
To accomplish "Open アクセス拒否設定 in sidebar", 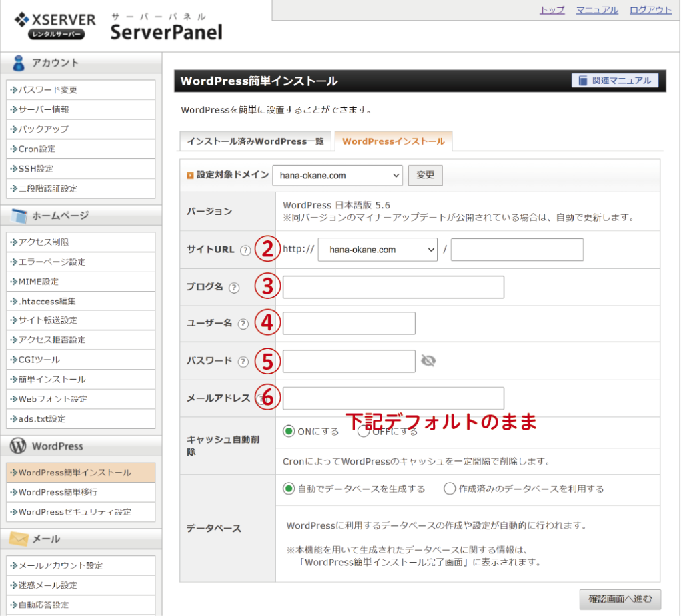I will click(81, 340).
